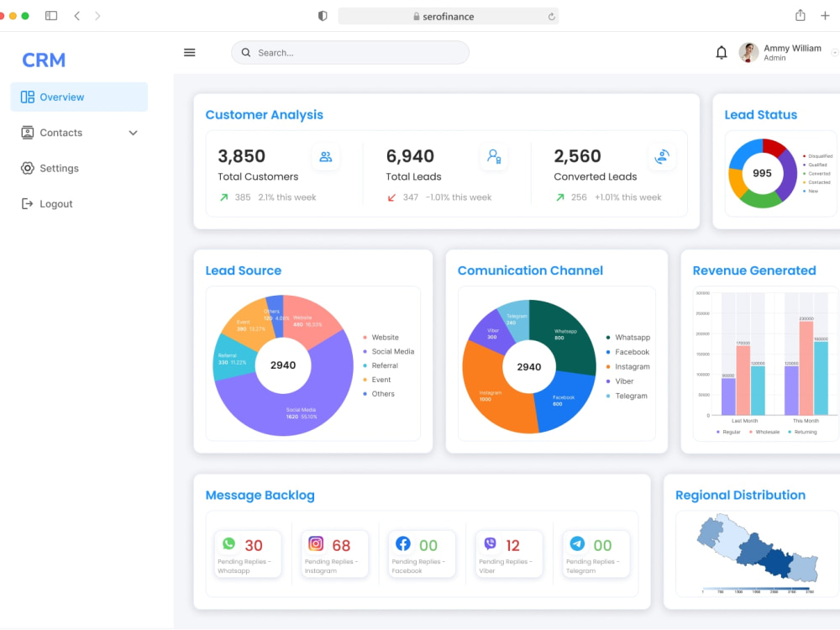Toggle Social Media in Lead Source legend
This screenshot has height=630, width=840.
tap(388, 351)
